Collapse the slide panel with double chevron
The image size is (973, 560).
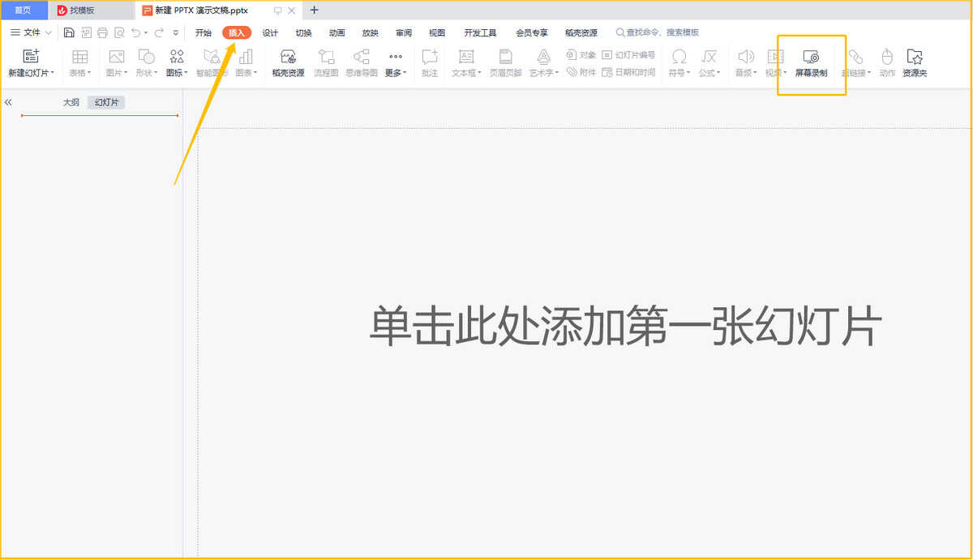8,103
